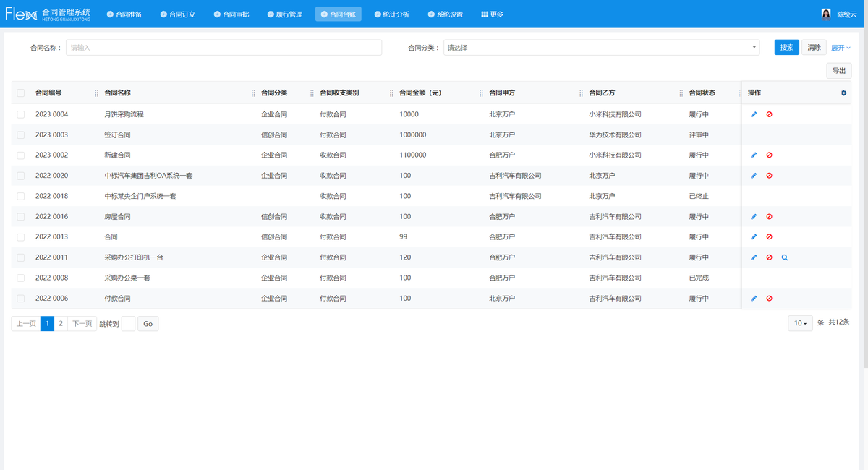Expand advanced filters with 展开 link
The image size is (868, 470).
click(841, 48)
